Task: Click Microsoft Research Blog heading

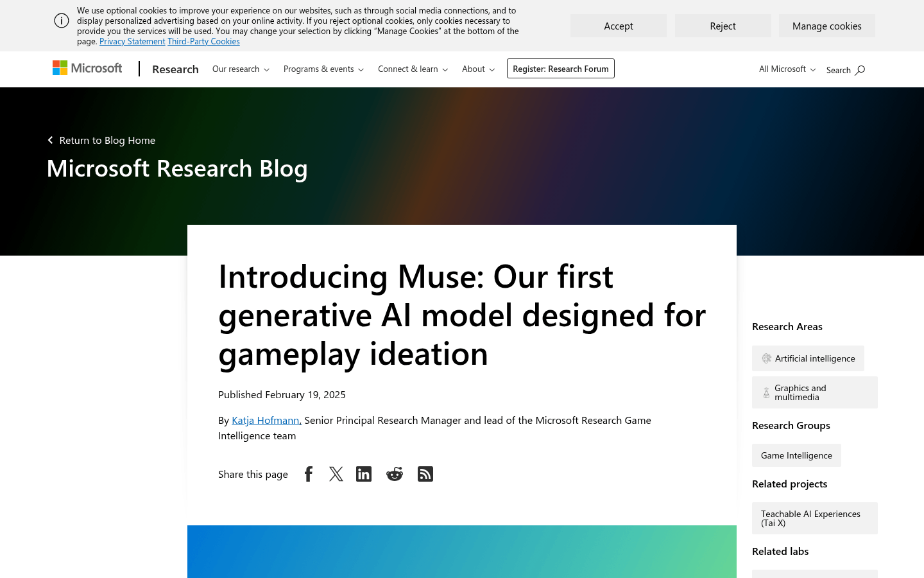Action: click(x=177, y=168)
